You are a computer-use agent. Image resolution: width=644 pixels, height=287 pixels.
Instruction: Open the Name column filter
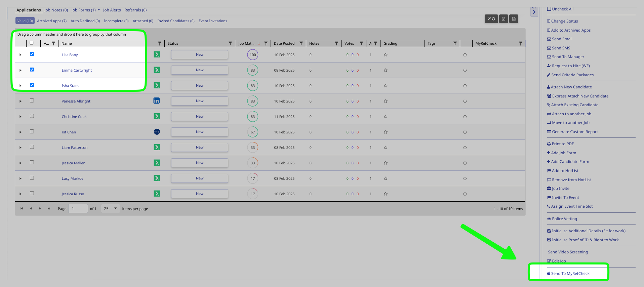tap(160, 43)
